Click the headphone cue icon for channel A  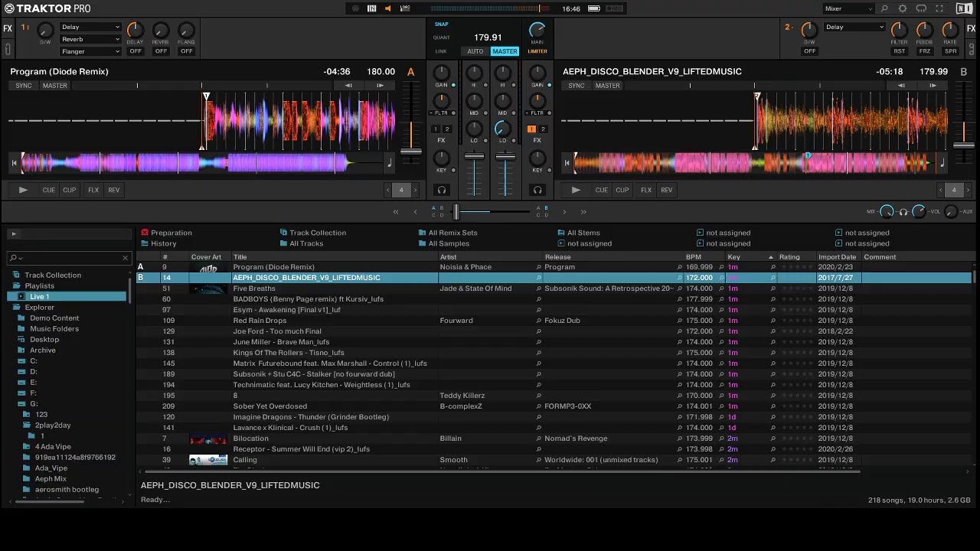441,190
